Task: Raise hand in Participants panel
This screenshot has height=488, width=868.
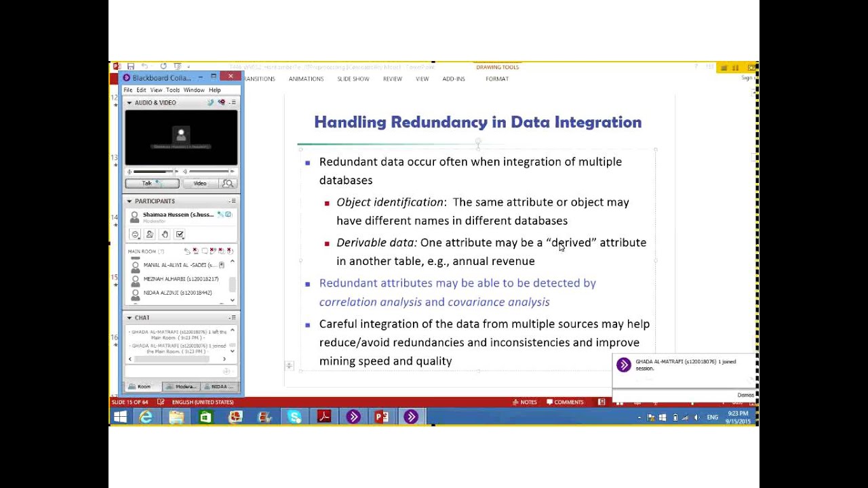Action: (x=165, y=235)
